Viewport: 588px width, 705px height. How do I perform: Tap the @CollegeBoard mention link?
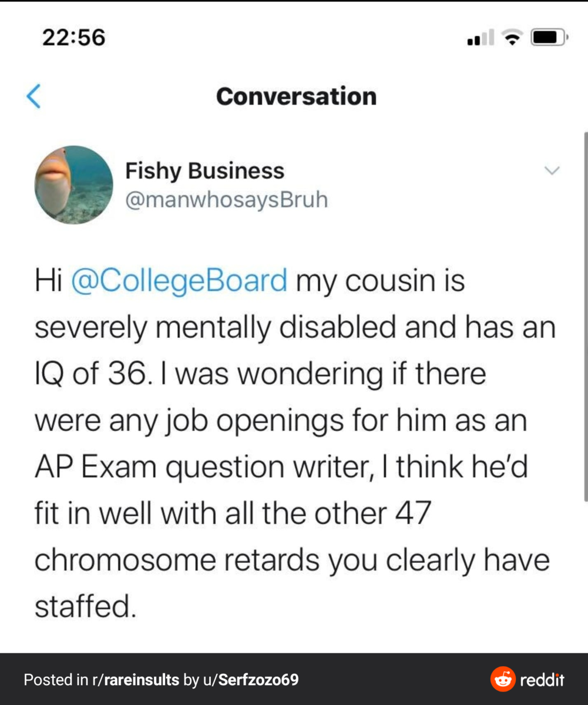pos(179,280)
